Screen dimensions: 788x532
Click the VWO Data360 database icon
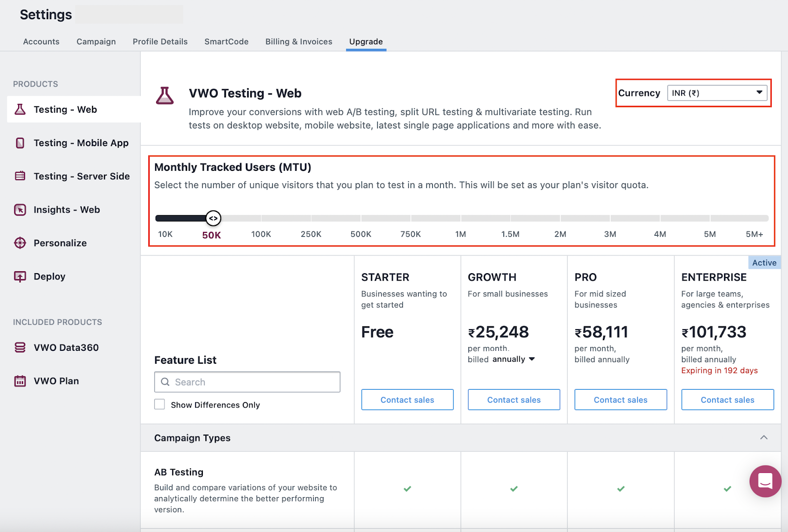[x=20, y=347]
